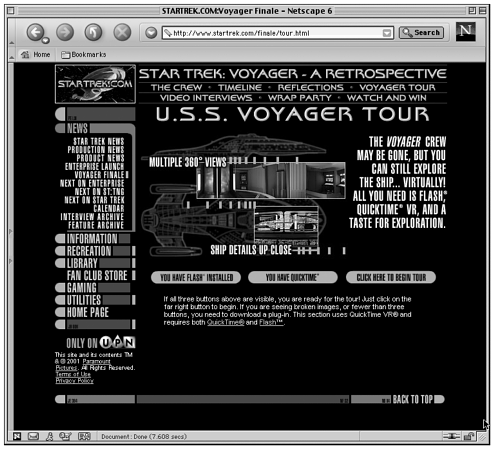495x449 pixels.
Task: Open INTERVIEW ARCHIVE link
Action: pos(92,217)
